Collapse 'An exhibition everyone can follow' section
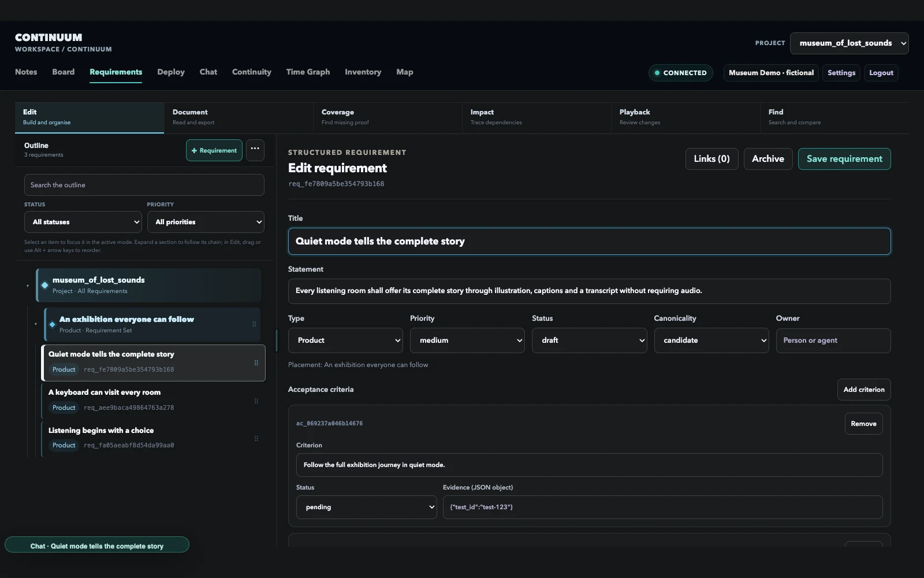The image size is (924, 578). (35, 324)
